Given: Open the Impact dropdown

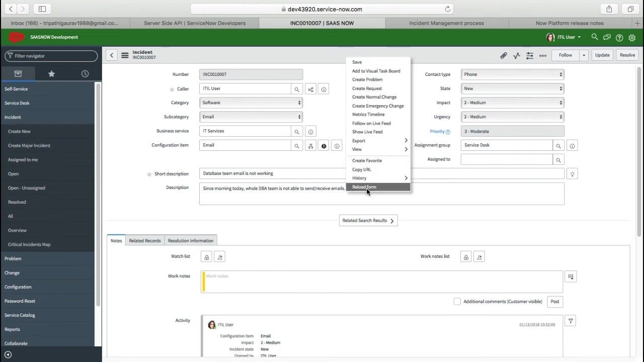Looking at the screenshot, I should [x=512, y=103].
